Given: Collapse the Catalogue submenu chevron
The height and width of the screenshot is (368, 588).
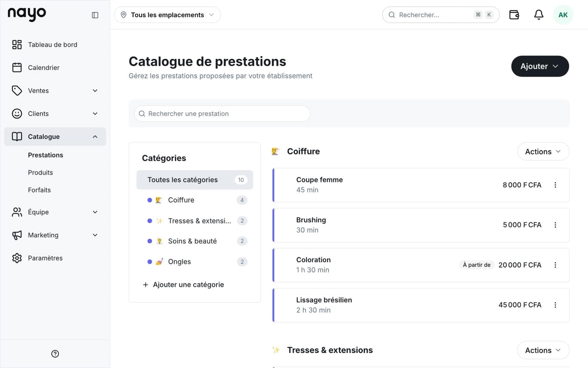Looking at the screenshot, I should click(95, 137).
